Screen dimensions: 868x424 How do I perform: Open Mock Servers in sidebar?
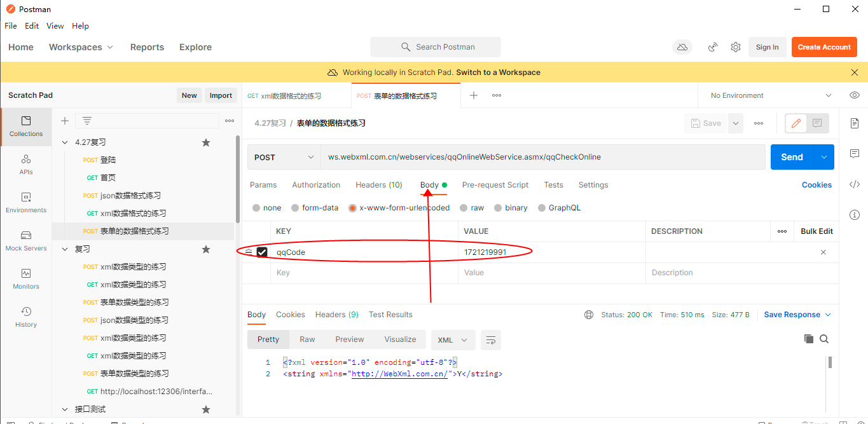pyautogui.click(x=26, y=241)
